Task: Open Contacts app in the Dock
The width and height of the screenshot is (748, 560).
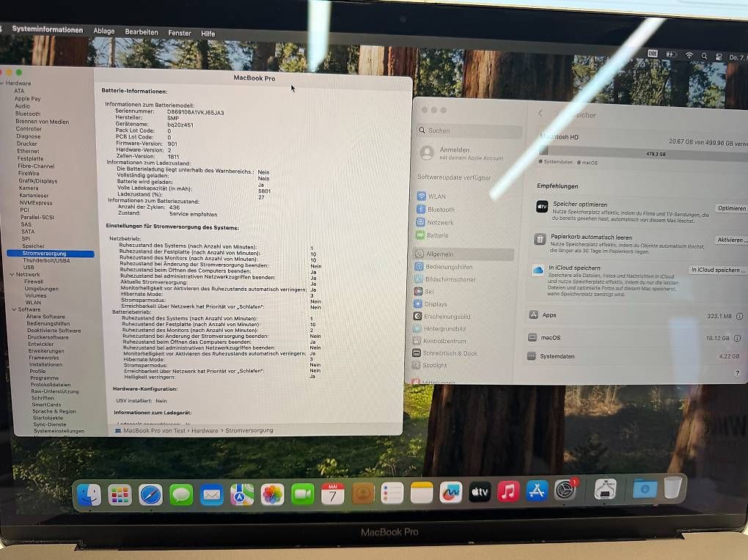Action: click(363, 493)
